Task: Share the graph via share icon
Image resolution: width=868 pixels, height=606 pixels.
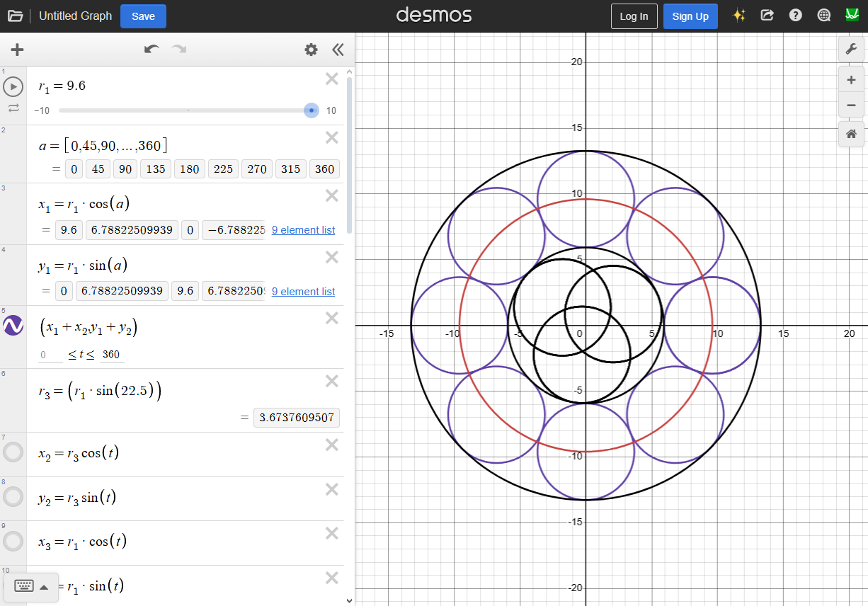Action: tap(767, 16)
